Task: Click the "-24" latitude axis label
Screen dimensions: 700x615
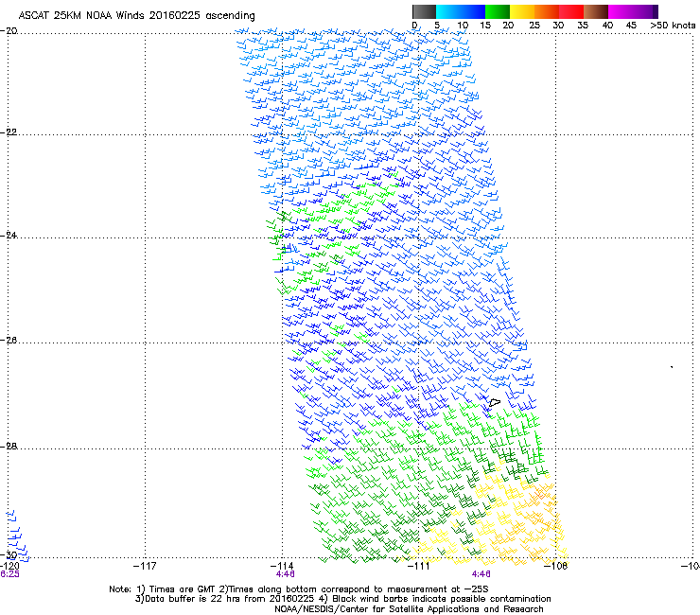Action: click(x=9, y=236)
